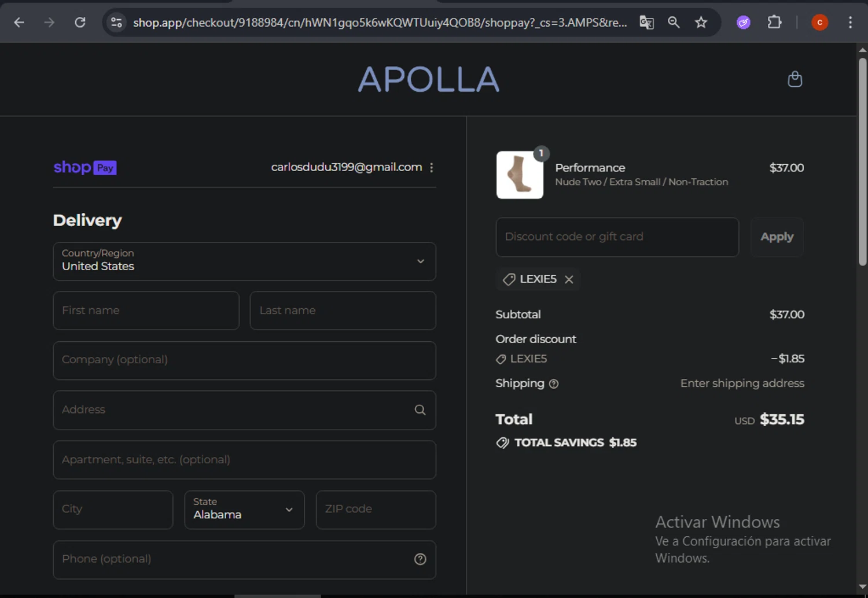868x598 pixels.
Task: Click the Shop Pay logo
Action: point(85,168)
